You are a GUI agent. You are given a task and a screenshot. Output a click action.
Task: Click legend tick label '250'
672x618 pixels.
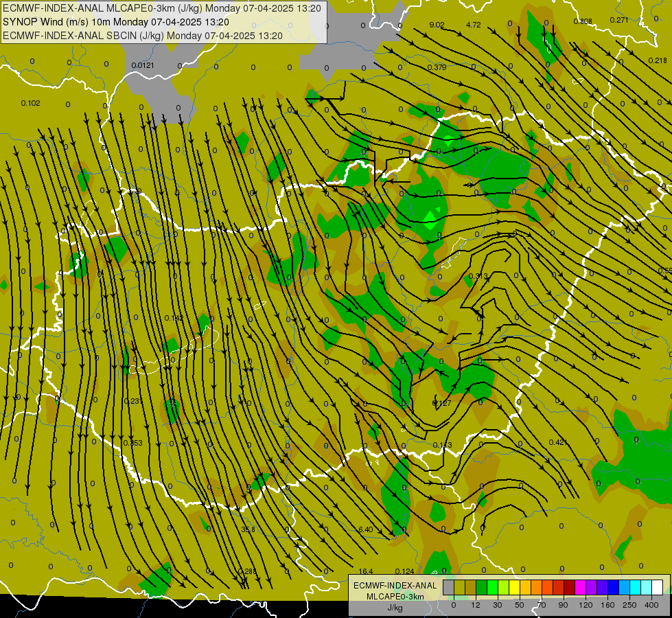tap(629, 605)
